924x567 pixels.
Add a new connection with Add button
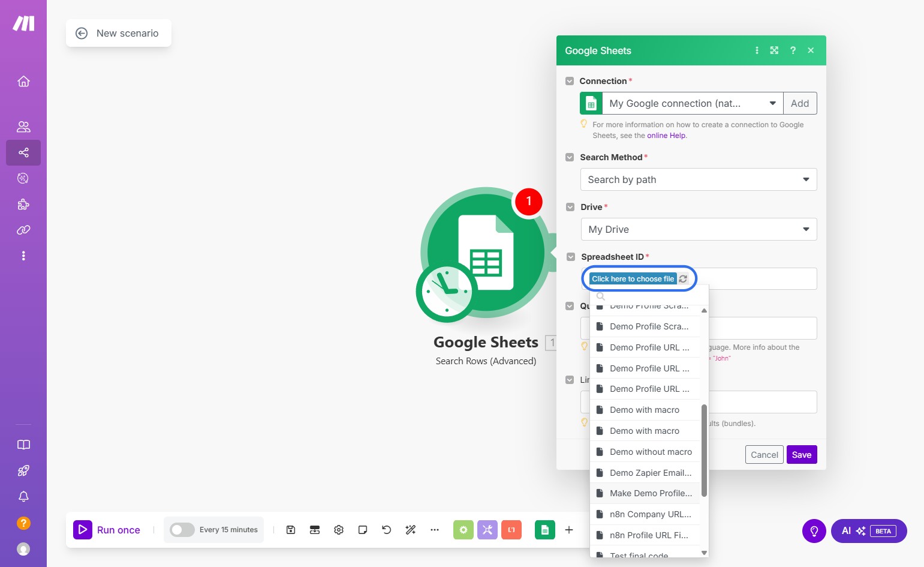pyautogui.click(x=800, y=103)
